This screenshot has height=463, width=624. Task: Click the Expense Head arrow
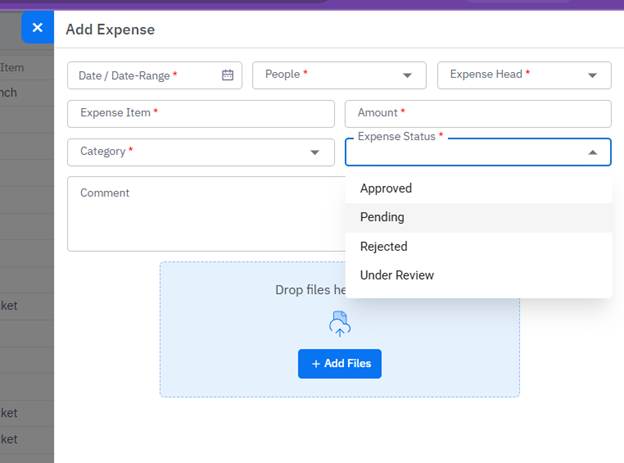click(592, 75)
